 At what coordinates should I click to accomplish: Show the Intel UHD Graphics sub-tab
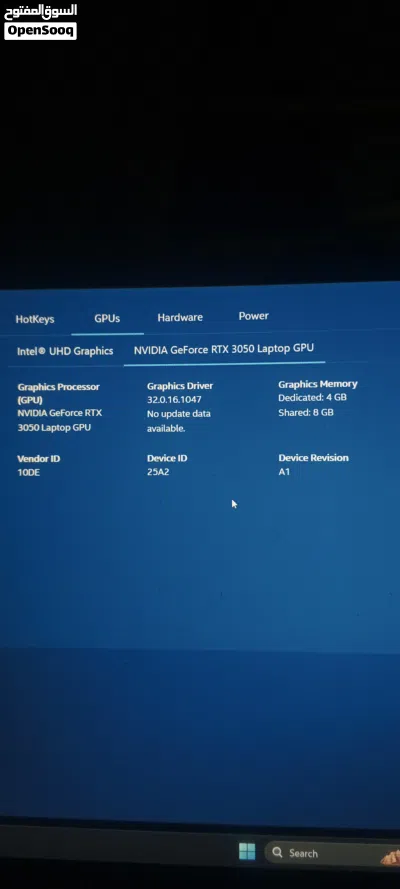point(65,351)
